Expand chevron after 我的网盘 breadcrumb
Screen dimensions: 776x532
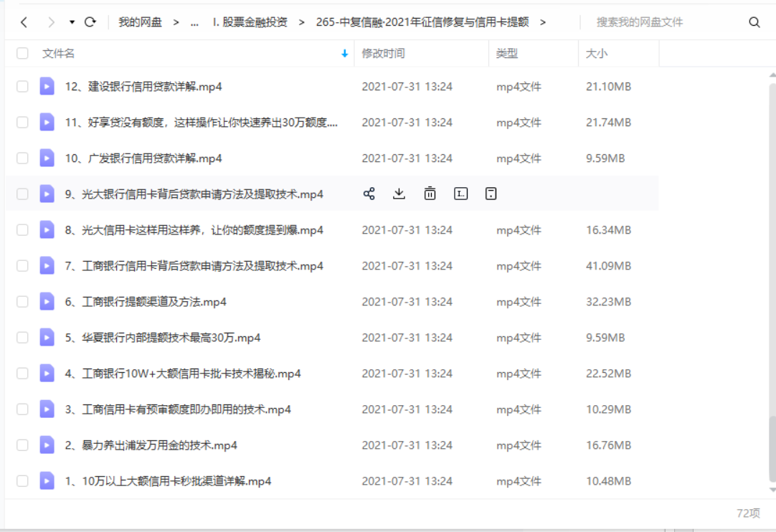pyautogui.click(x=176, y=22)
